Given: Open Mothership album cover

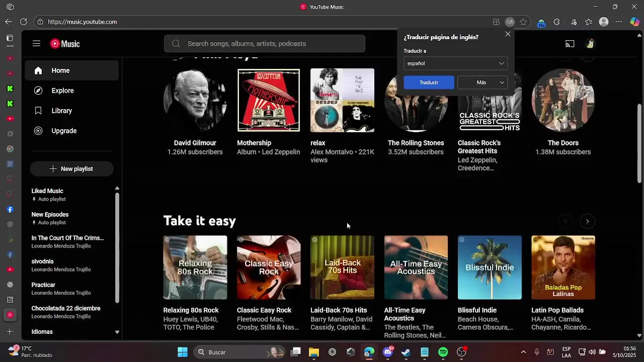Looking at the screenshot, I should 269,101.
